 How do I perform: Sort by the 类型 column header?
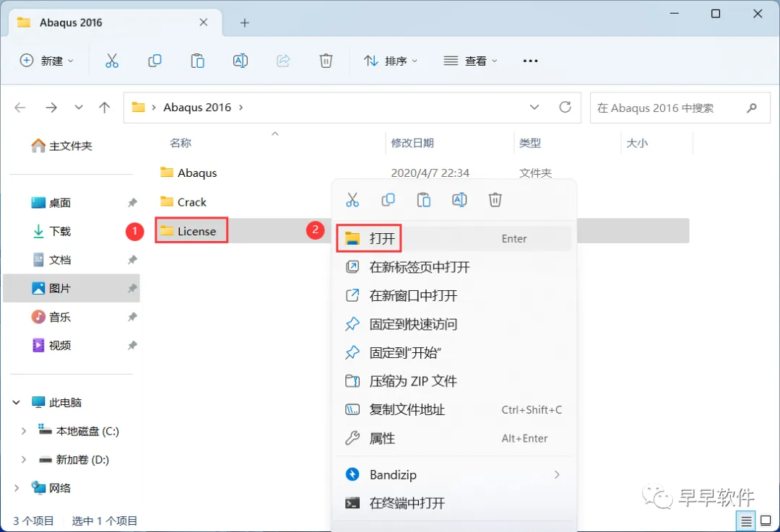(530, 143)
